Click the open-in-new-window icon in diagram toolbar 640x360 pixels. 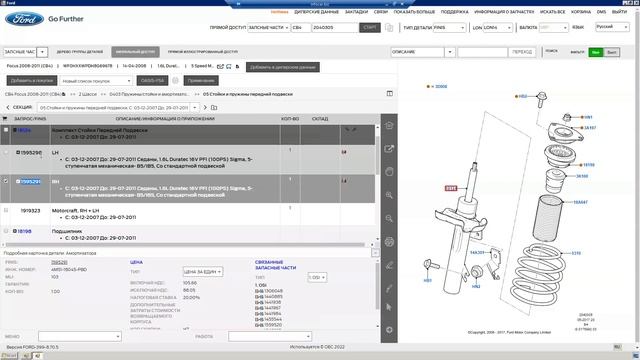(x=389, y=149)
